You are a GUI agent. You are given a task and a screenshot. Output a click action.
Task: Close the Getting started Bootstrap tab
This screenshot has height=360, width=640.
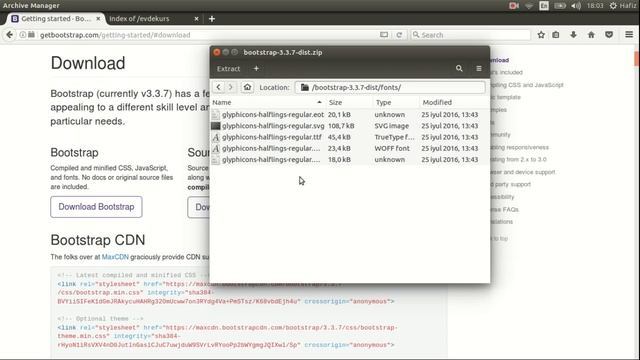tap(98, 19)
